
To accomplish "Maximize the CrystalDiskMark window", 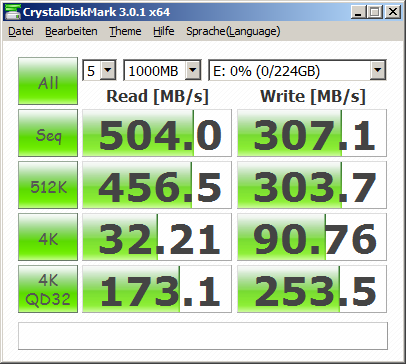I will tap(375, 12).
